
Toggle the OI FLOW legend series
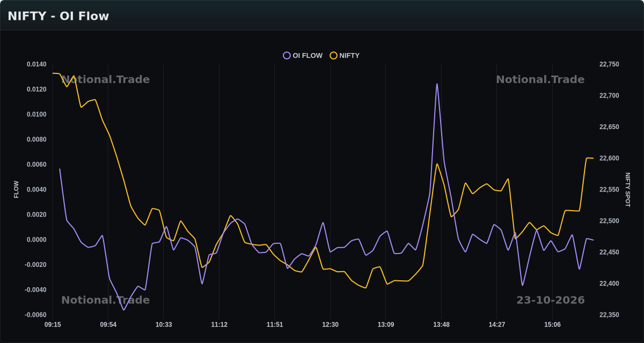[303, 55]
